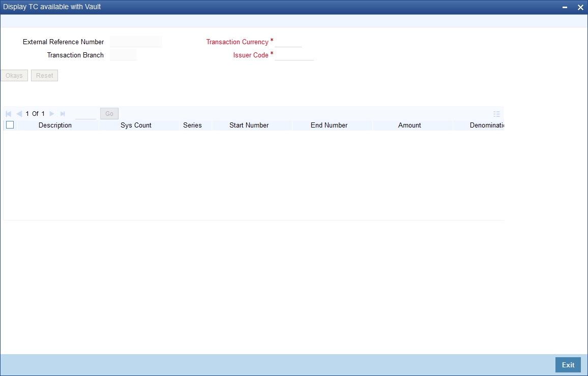588x376 pixels.
Task: Click into the Issuer Code field
Action: [x=294, y=55]
